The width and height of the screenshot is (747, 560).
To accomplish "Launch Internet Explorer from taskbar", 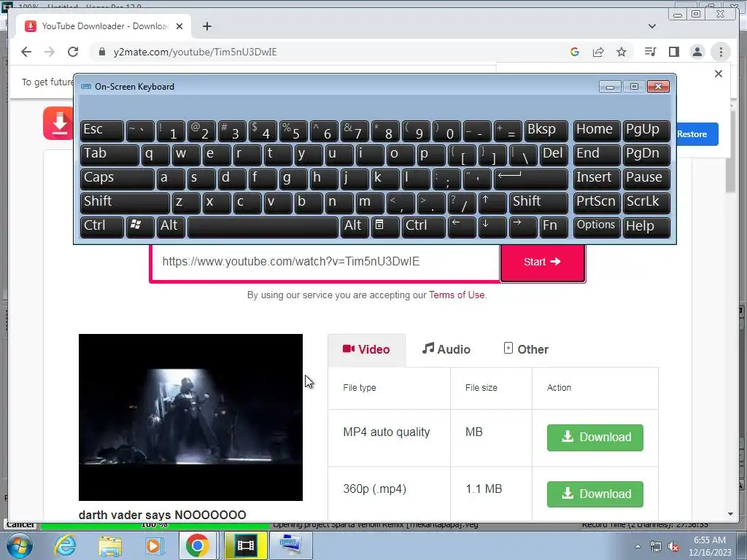I will click(x=65, y=545).
